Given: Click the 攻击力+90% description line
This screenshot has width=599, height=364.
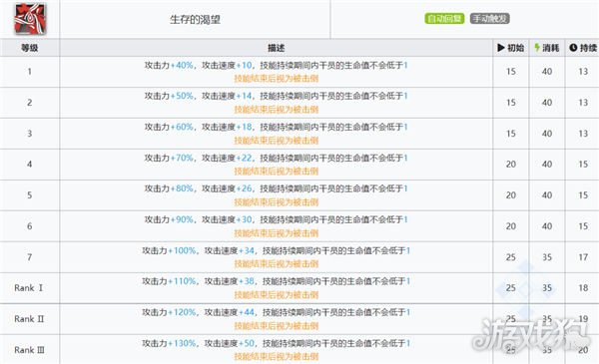Looking at the screenshot, I should coord(276,219).
